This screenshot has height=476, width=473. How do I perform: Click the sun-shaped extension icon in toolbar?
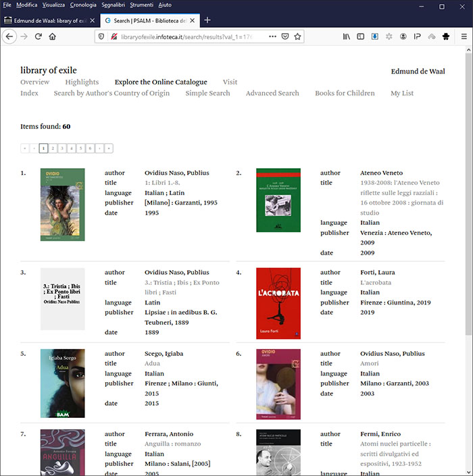click(x=389, y=36)
